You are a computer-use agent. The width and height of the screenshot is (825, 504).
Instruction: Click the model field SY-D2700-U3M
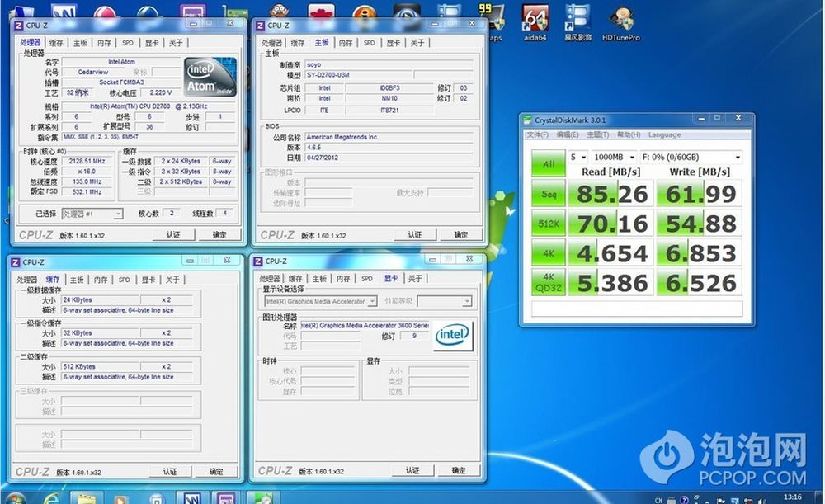359,75
